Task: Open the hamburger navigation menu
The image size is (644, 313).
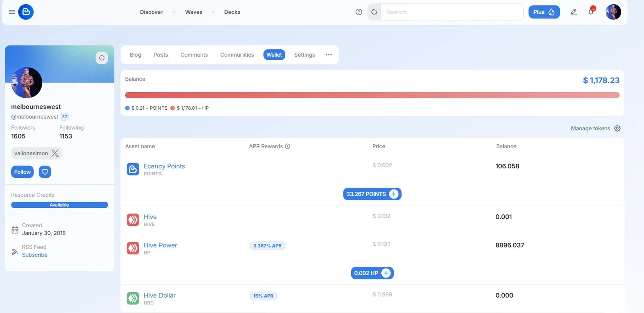Action: [x=12, y=12]
